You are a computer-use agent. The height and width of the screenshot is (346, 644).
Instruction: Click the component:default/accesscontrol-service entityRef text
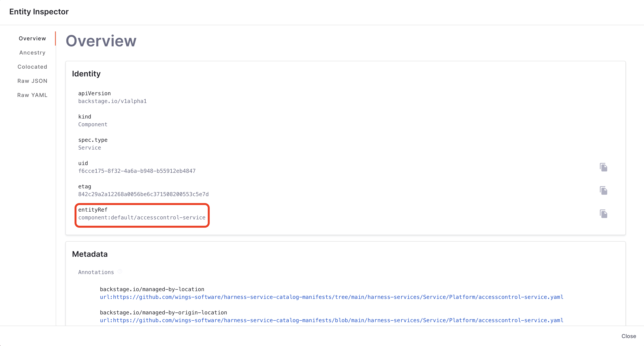pyautogui.click(x=142, y=218)
